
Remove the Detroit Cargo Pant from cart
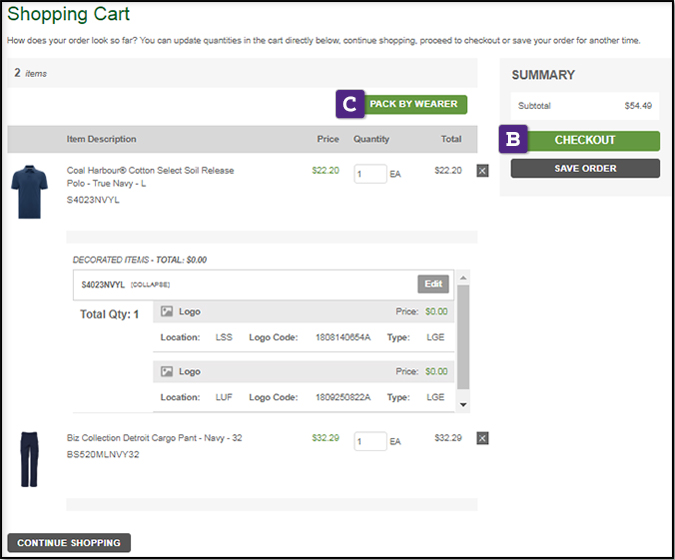[x=483, y=438]
